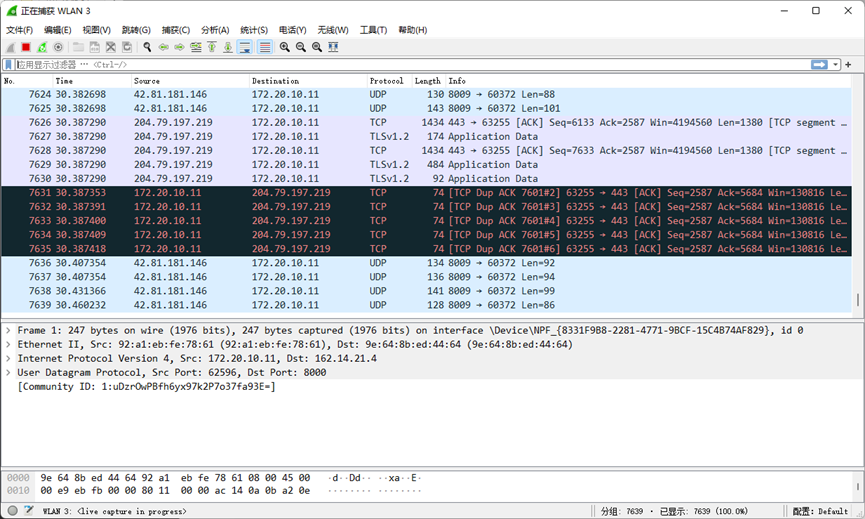Image resolution: width=865 pixels, height=519 pixels.
Task: Sort by the No. column header
Action: pos(27,81)
